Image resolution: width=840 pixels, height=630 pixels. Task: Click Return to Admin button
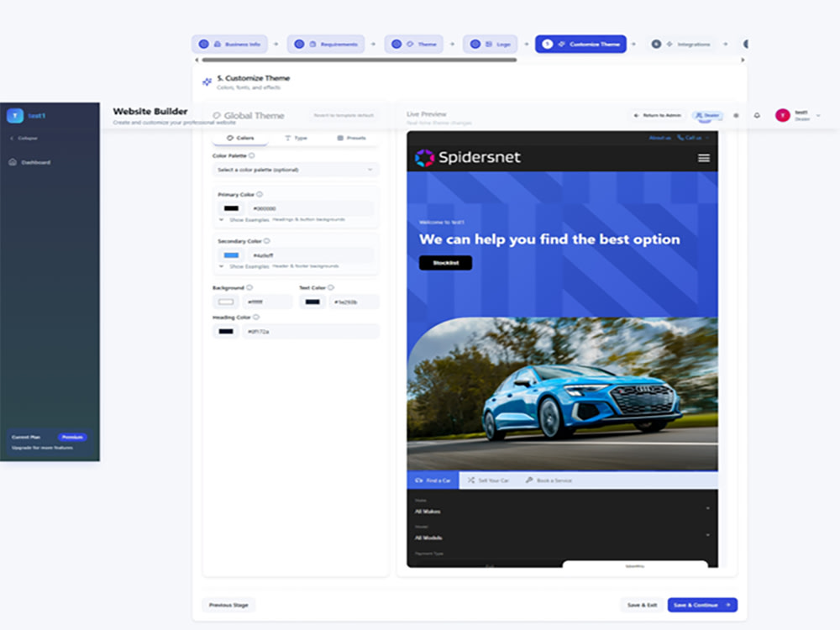(657, 115)
